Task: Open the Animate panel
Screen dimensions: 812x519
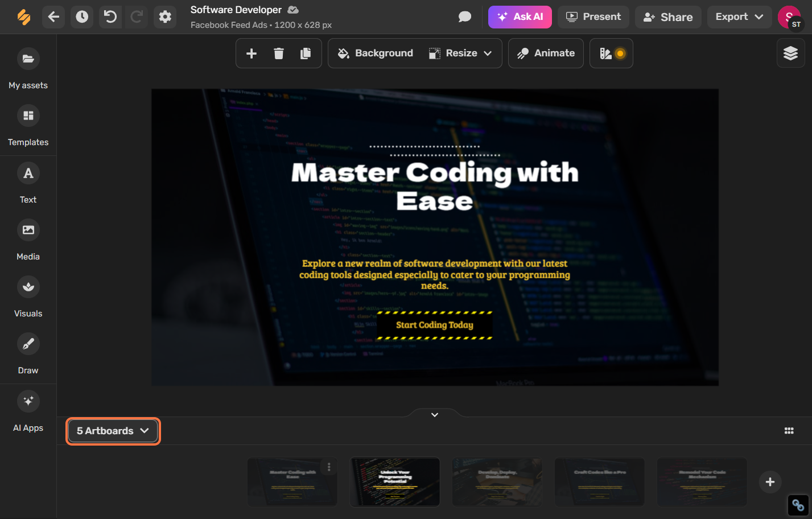Action: point(546,53)
